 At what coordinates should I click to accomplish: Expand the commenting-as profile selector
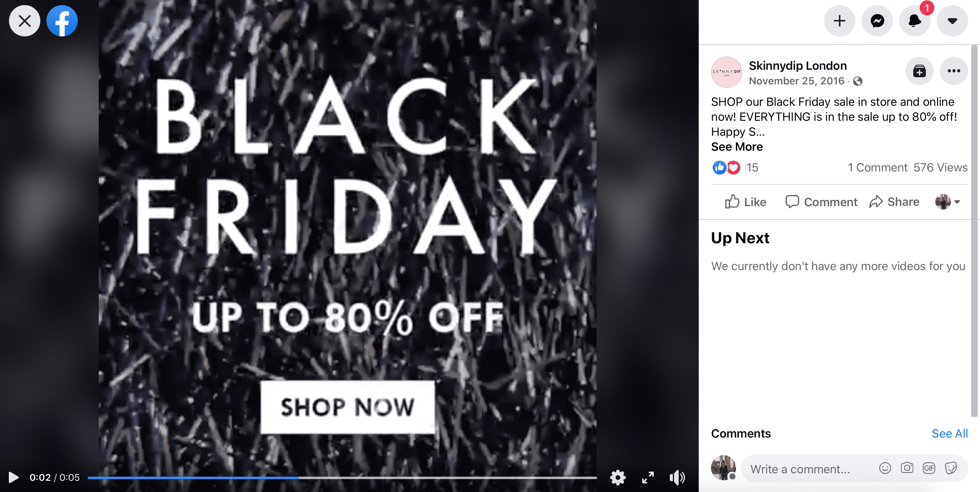pos(948,202)
